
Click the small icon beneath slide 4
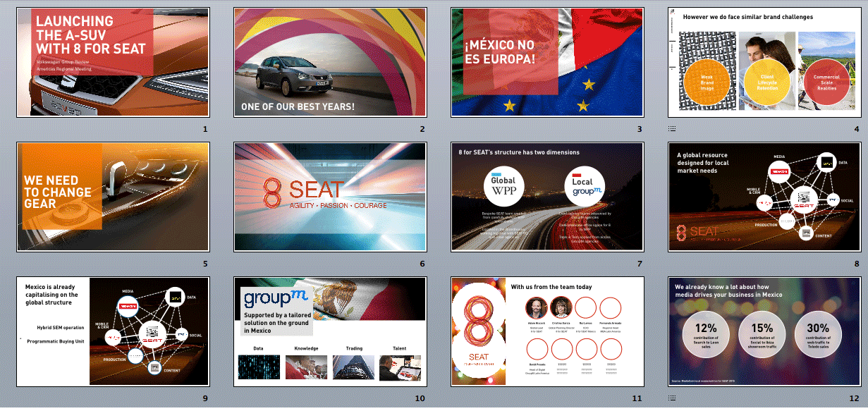pos(672,129)
